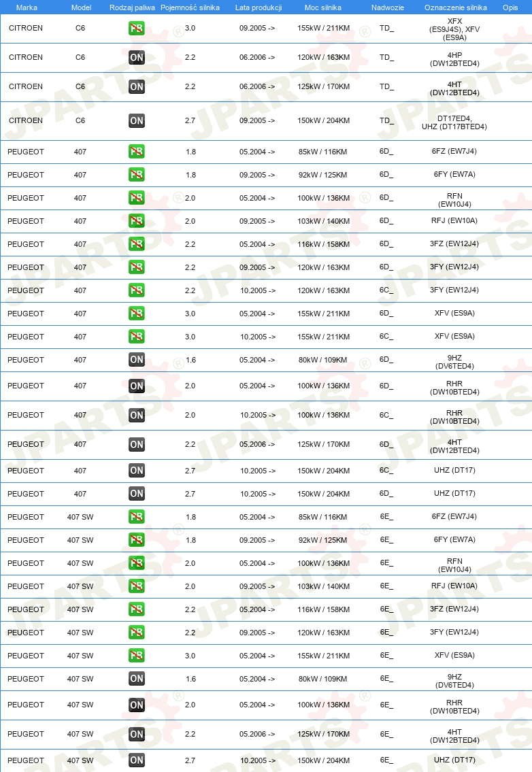Click the petrol icon in the 407 SW 3.0 row
532x772 pixels.
click(137, 656)
